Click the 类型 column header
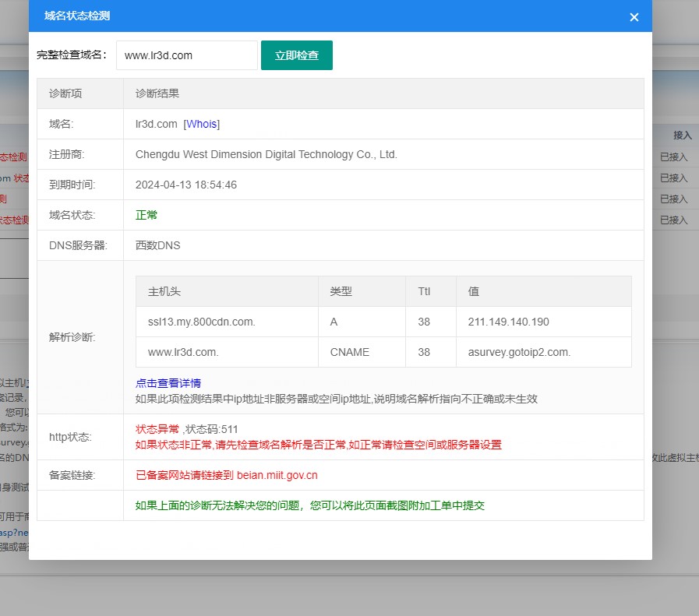Viewport: 699px width, 616px height. (x=341, y=291)
